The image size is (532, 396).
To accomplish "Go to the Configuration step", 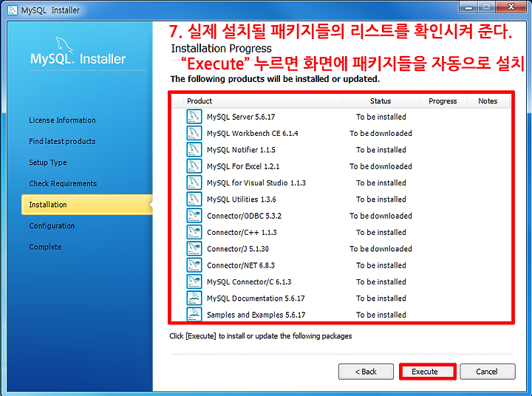I will (52, 225).
